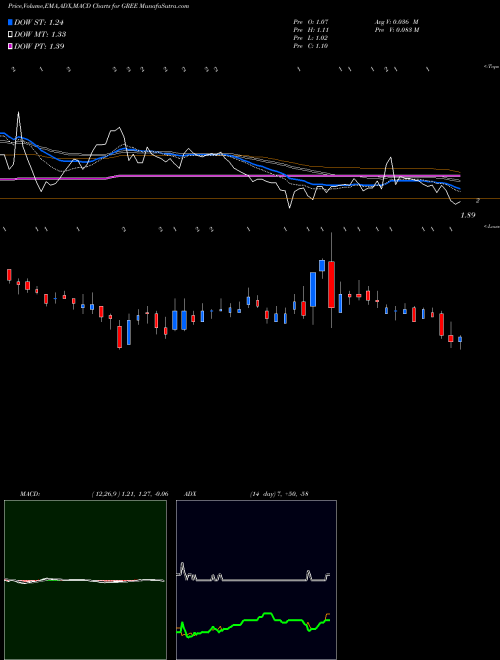Click the 'MACD:' panel heading
The image size is (500, 660).
(x=30, y=493)
